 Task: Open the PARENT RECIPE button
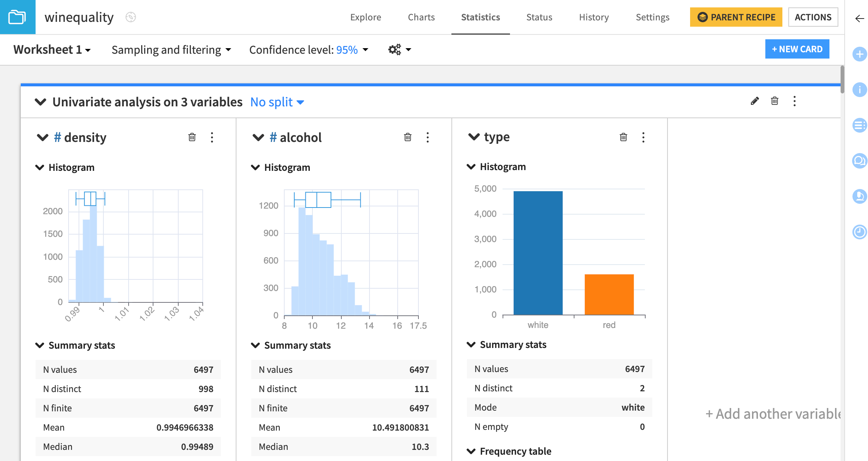click(736, 17)
